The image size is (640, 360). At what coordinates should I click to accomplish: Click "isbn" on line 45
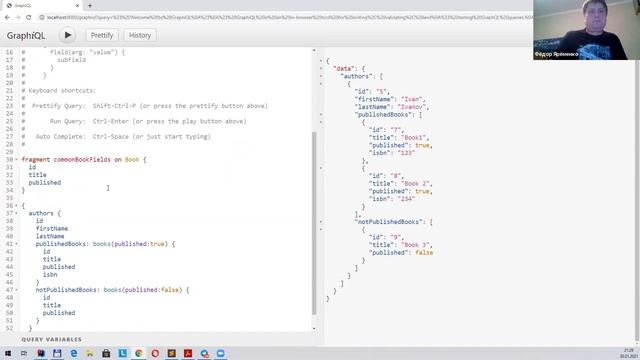pyautogui.click(x=50, y=275)
